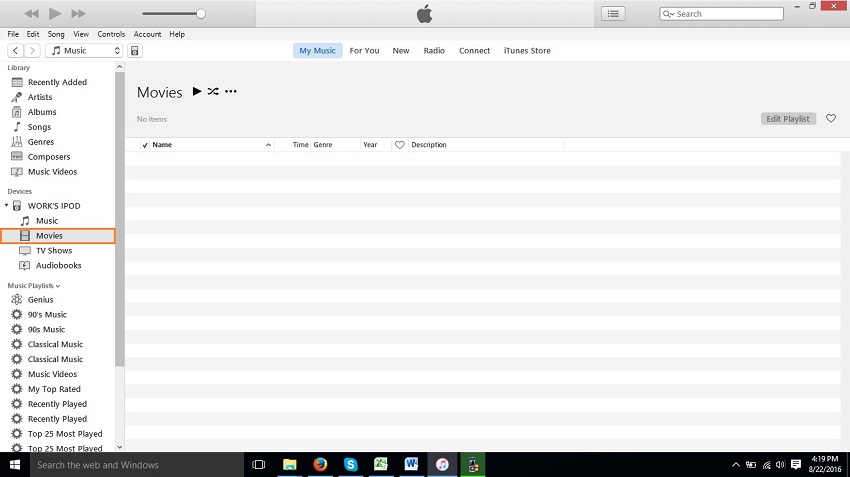
Task: Click the heart icon near Edit Playlist
Action: [x=830, y=119]
